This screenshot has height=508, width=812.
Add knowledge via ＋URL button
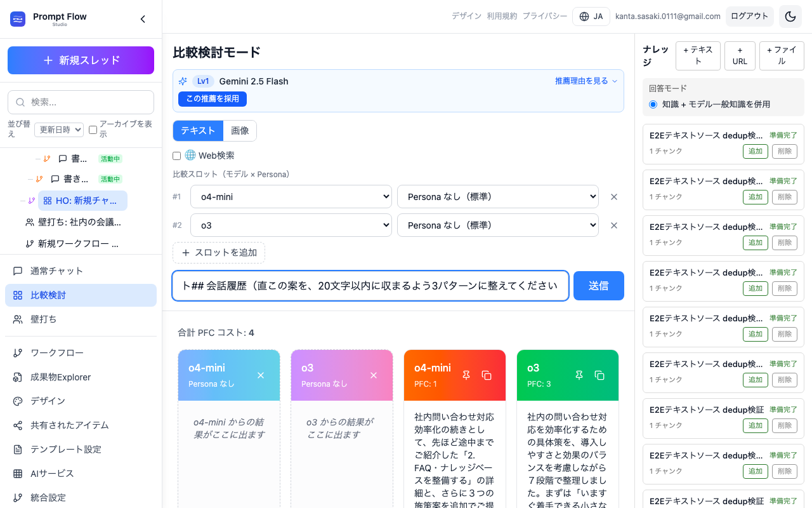[740, 56]
